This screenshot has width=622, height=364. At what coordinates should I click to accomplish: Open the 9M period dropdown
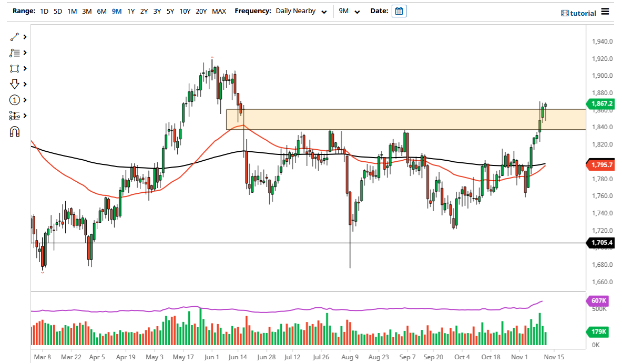coord(349,11)
